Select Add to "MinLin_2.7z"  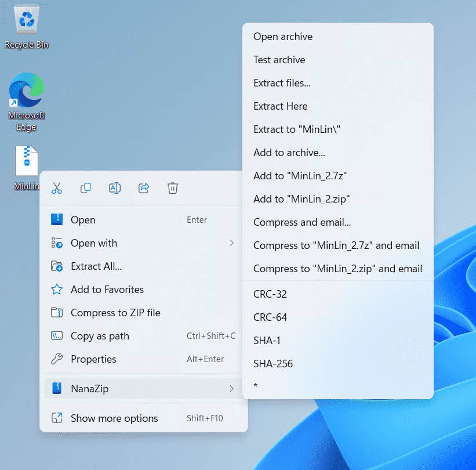click(300, 176)
